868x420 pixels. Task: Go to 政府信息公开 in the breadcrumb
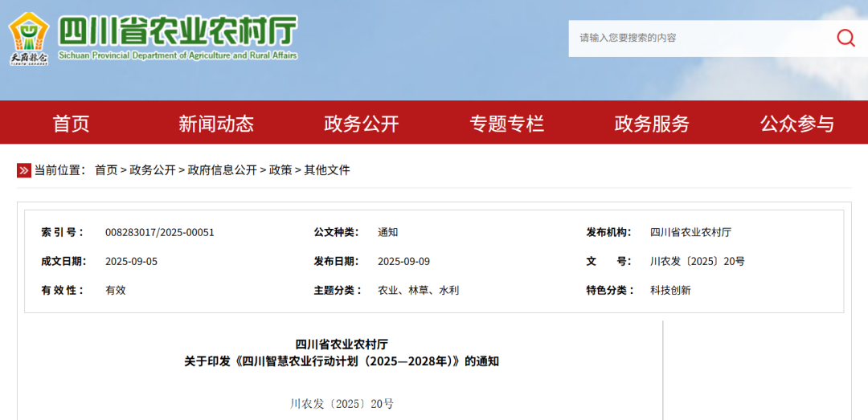(x=222, y=170)
